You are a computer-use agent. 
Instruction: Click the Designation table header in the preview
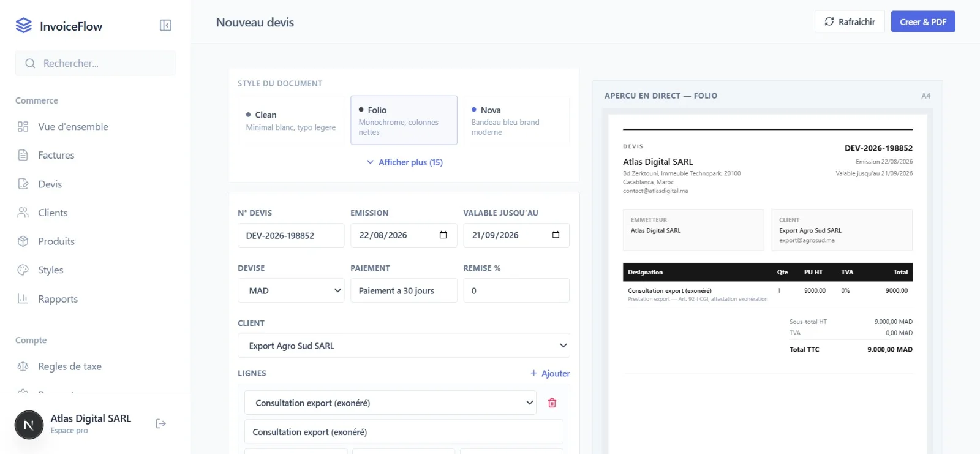coord(645,272)
